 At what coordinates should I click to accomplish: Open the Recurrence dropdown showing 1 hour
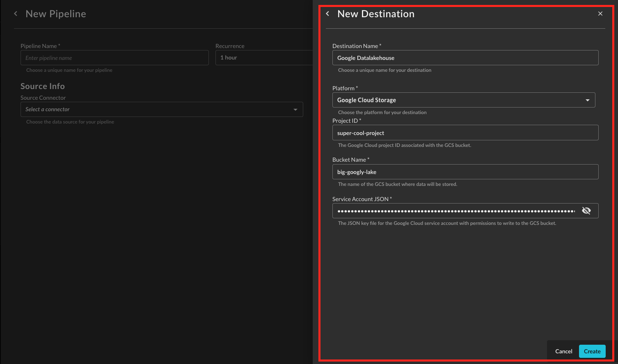tap(264, 58)
